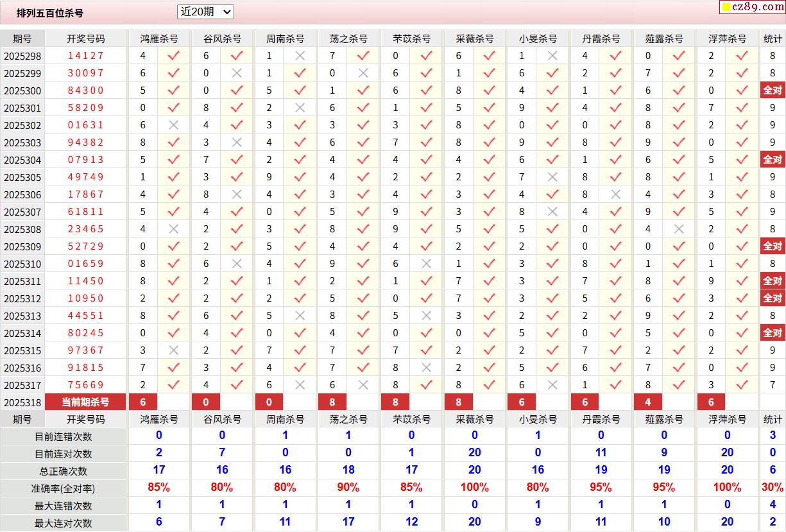Image resolution: width=786 pixels, height=532 pixels.
Task: Click the gray cross for 周南 in row 2025298
Action: (300, 56)
